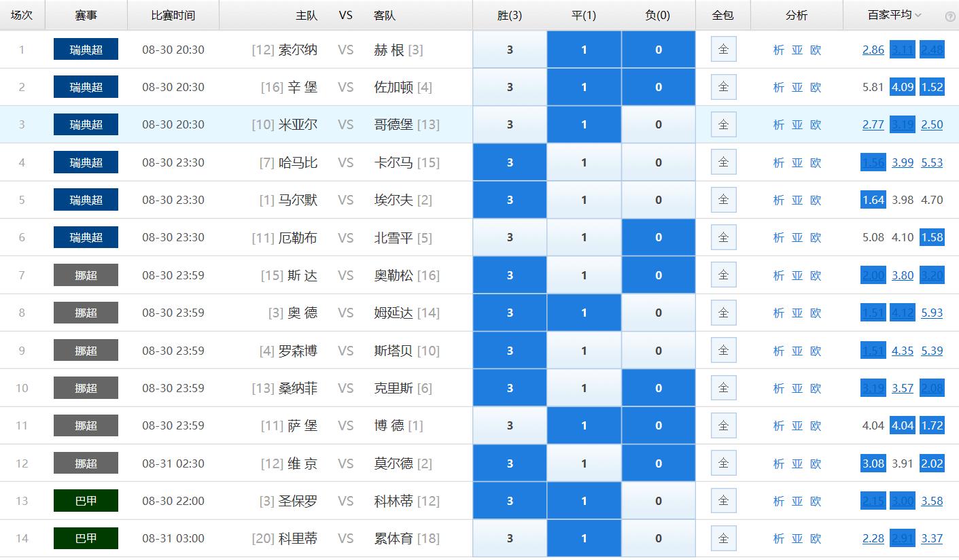
Task: Click odds 2.77 for 米亚尔 match
Action: click(x=873, y=124)
